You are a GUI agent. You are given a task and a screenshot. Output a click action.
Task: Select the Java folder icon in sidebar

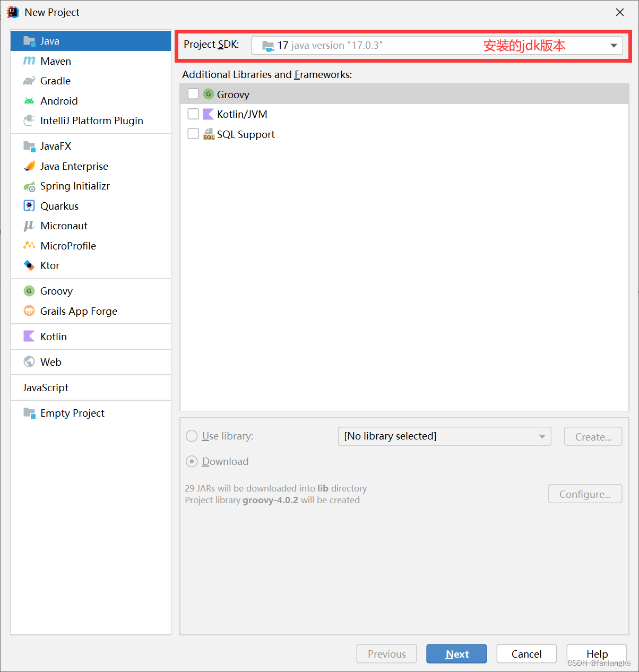[x=29, y=41]
